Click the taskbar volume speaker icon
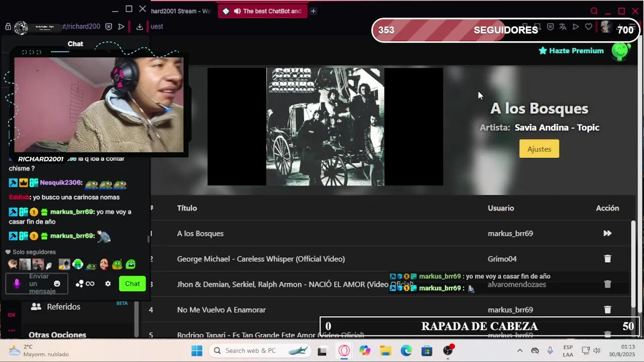This screenshot has height=362, width=644. click(x=597, y=350)
